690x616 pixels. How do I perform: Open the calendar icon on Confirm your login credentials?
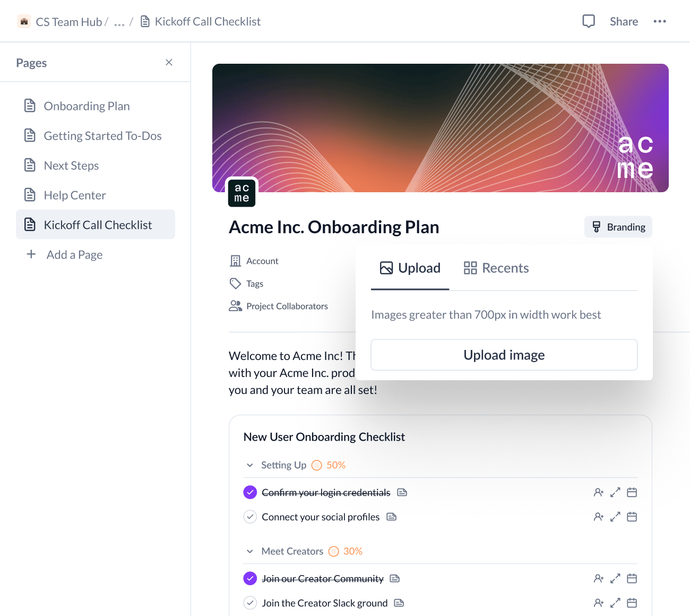click(x=632, y=492)
